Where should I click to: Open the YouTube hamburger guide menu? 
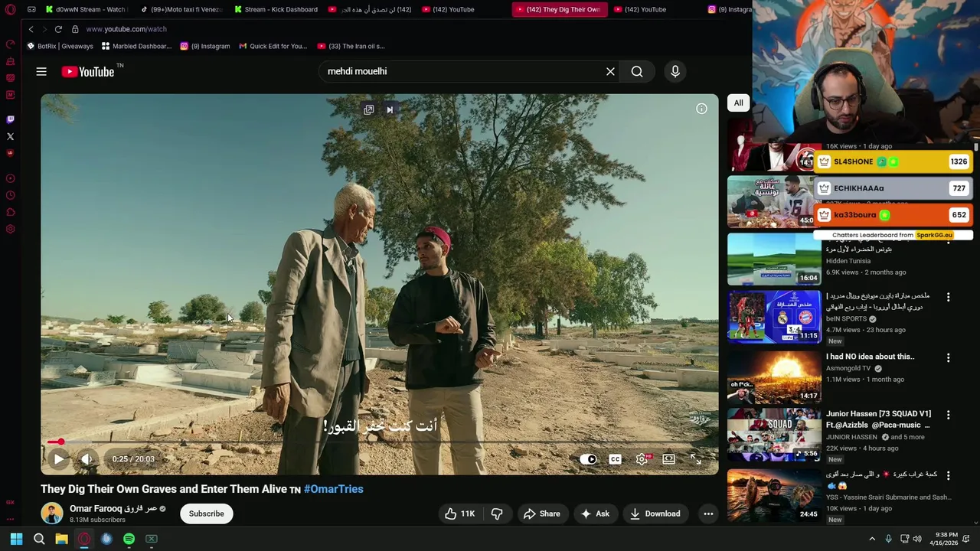[x=41, y=71]
